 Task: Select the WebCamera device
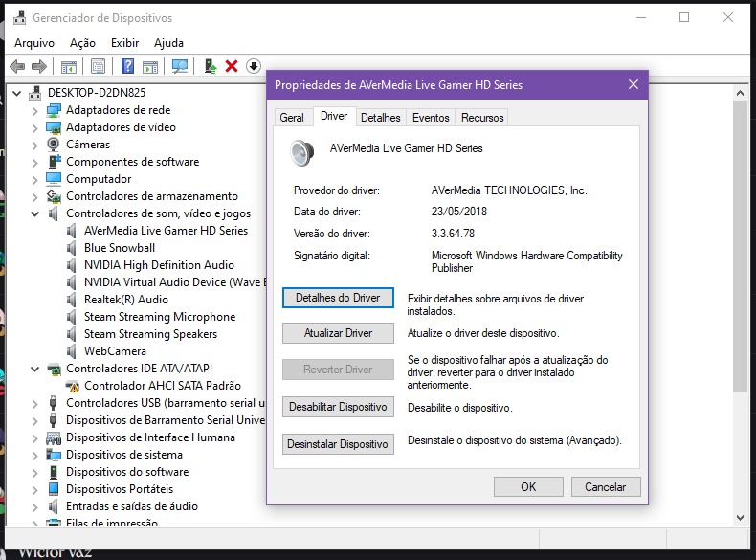tap(115, 351)
